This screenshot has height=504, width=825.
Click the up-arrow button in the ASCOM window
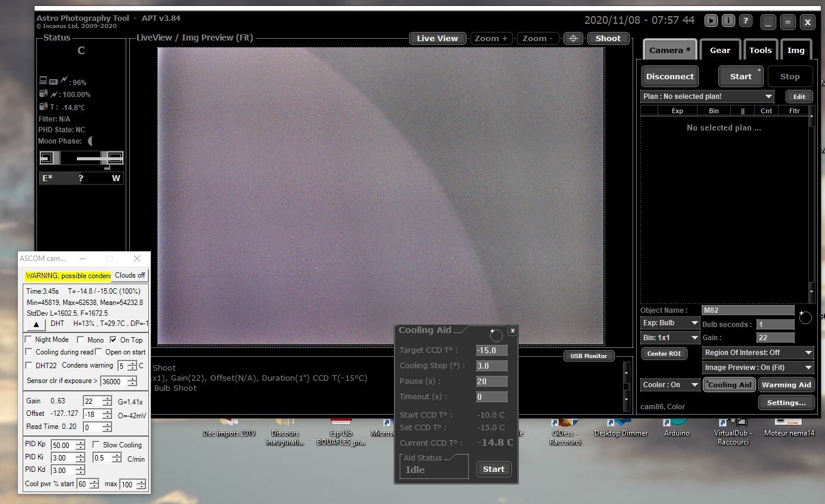(x=35, y=324)
